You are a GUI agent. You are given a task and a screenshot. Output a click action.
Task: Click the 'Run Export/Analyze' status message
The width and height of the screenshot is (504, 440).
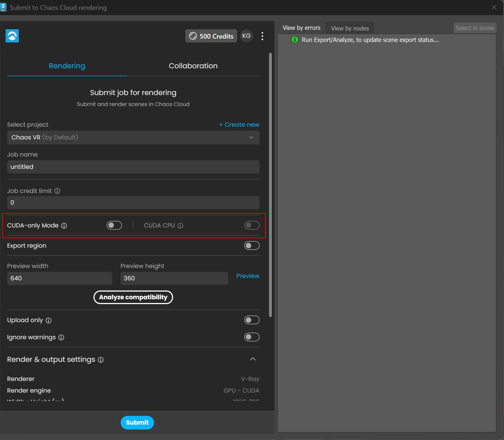tap(370, 40)
